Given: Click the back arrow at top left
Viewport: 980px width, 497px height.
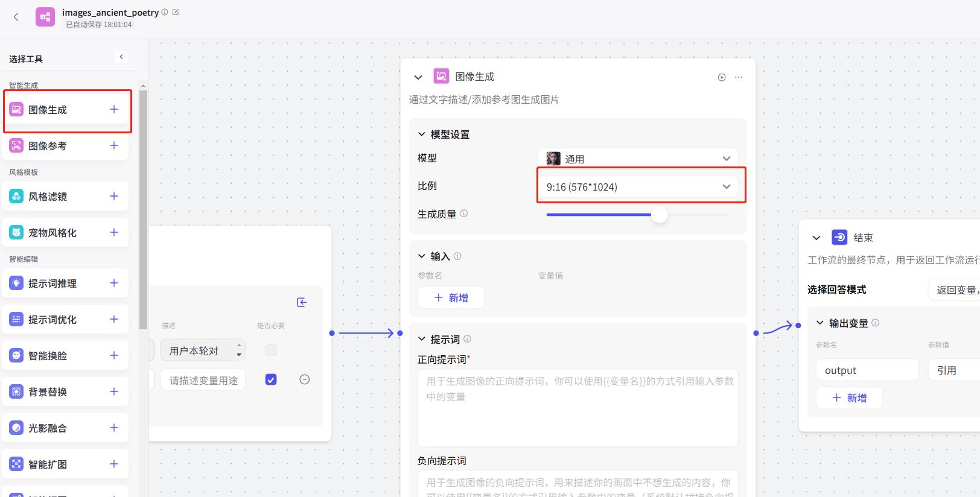Looking at the screenshot, I should 16,17.
